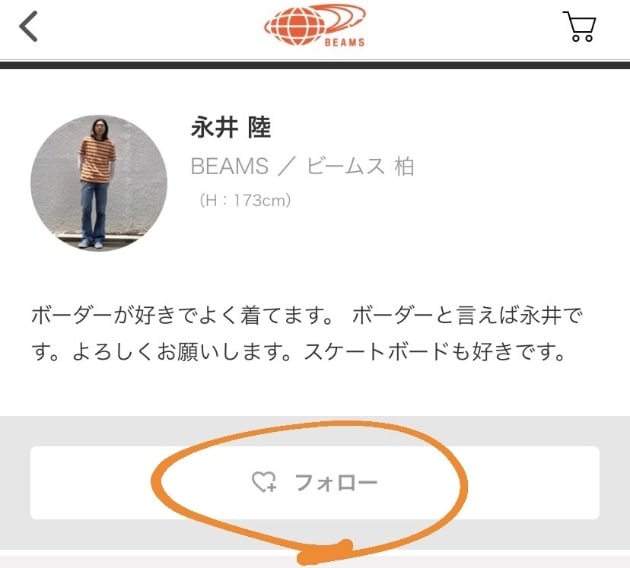The height and width of the screenshot is (568, 630).
Task: Open the circular profile photo of 永井 陸
Action: click(99, 184)
